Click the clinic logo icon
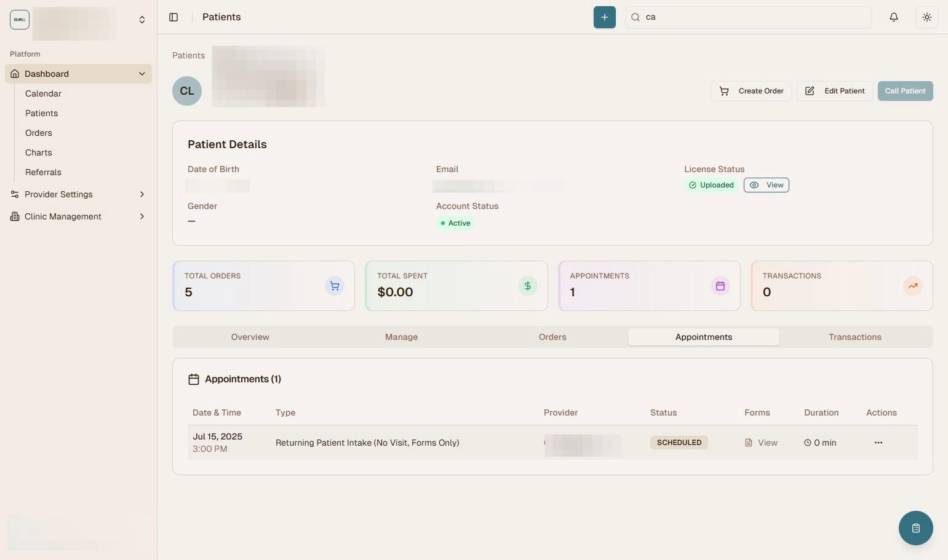Viewport: 948px width, 560px height. coord(20,20)
